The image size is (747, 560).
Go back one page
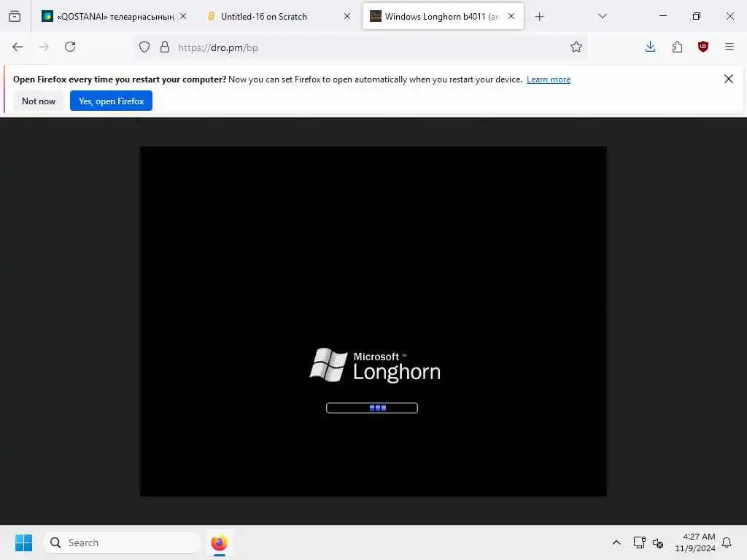[18, 47]
